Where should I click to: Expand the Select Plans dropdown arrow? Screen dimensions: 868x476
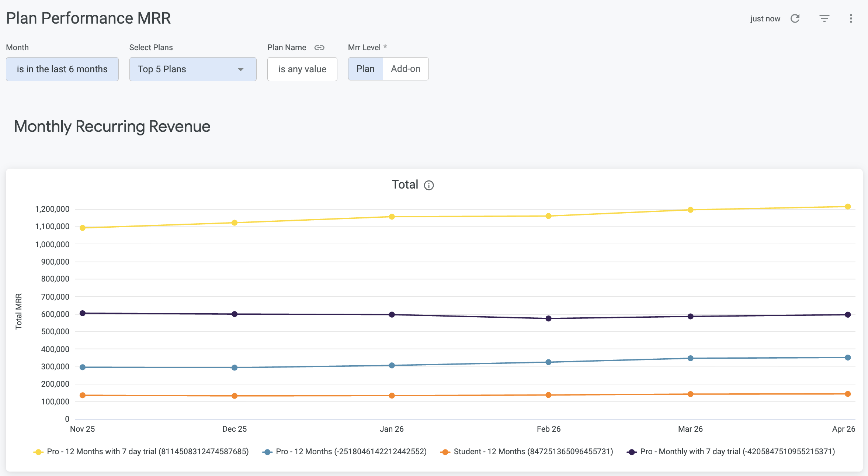click(241, 69)
